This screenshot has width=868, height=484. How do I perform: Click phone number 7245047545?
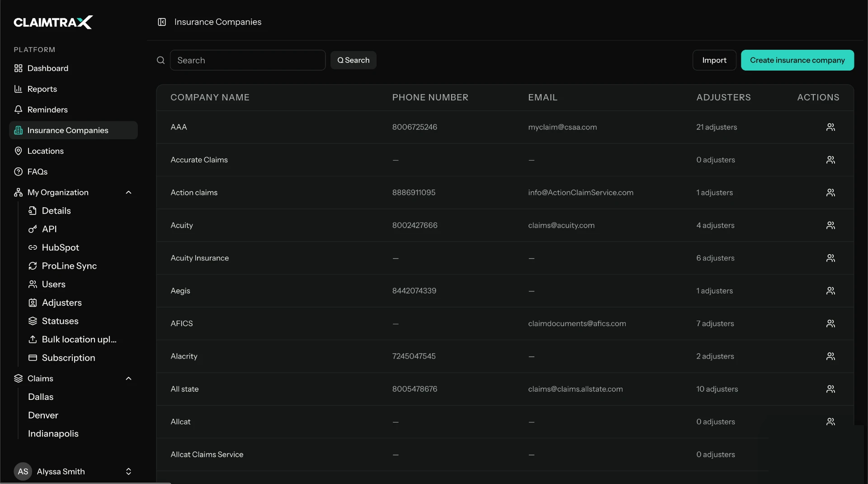click(414, 356)
